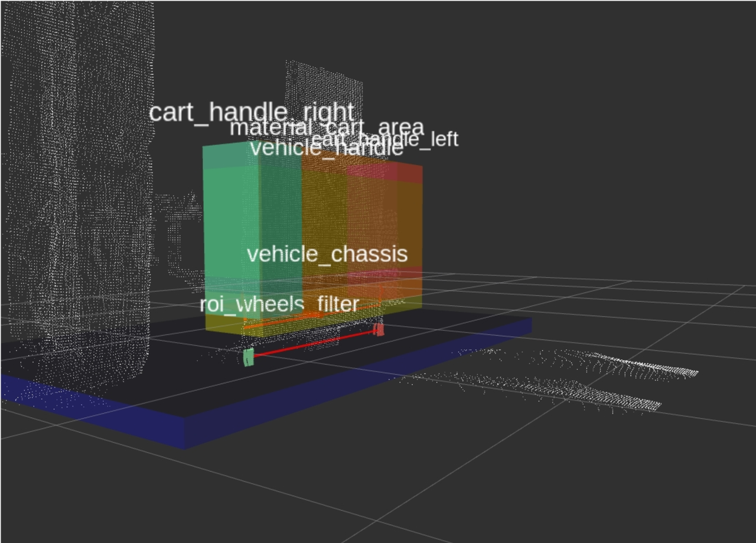Click the red wheel marker
Screen dimensions: 756x543
click(x=379, y=329)
